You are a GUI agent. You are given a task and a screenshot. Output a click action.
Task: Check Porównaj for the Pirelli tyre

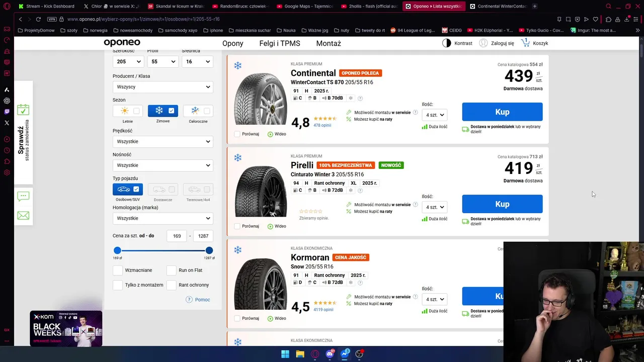tap(237, 226)
